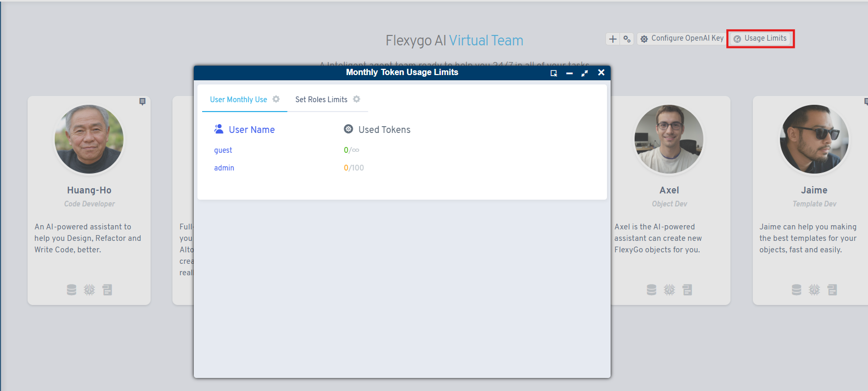Click Huang-Ho's description text
The width and height of the screenshot is (868, 391).
(88, 238)
